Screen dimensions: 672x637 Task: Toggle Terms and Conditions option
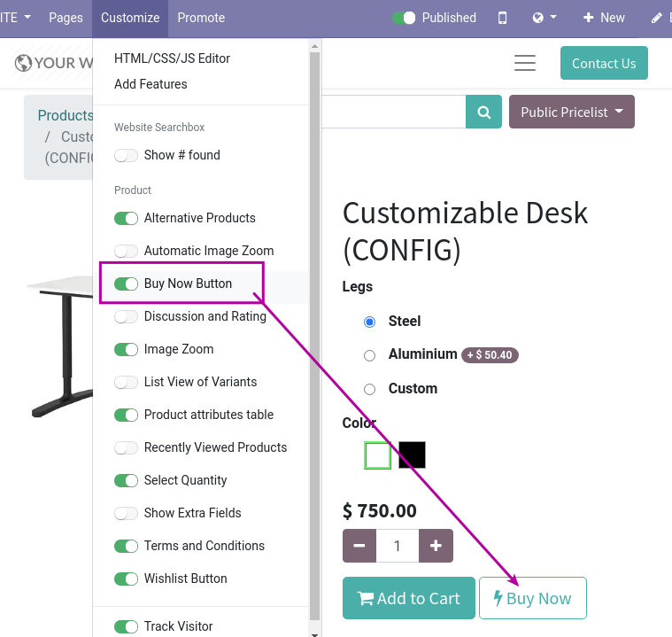coord(126,546)
